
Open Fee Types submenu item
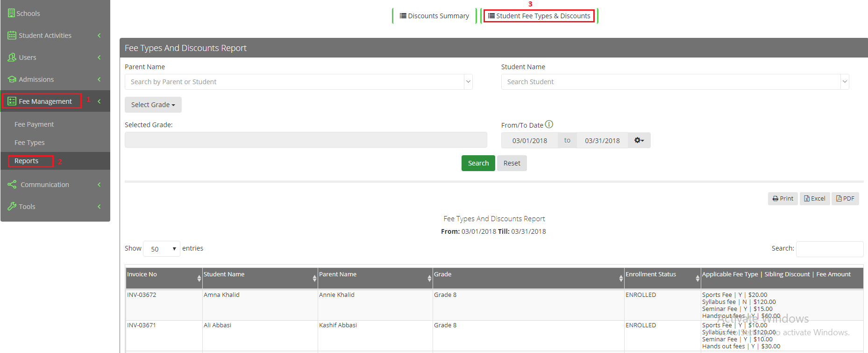coord(29,142)
